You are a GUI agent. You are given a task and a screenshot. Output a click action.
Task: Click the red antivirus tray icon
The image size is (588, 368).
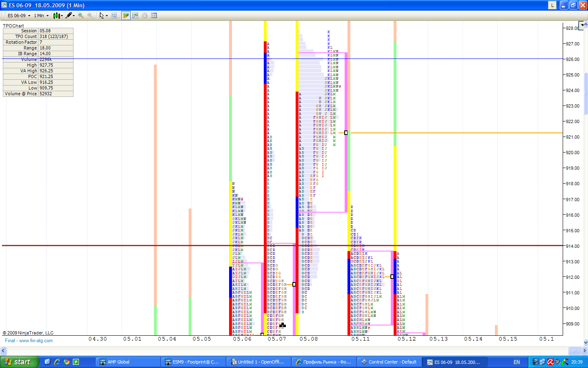point(550,362)
